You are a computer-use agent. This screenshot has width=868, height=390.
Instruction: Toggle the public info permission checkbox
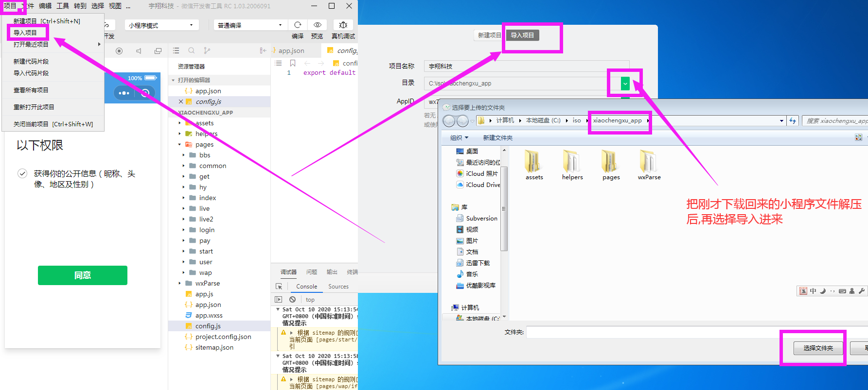[22, 173]
